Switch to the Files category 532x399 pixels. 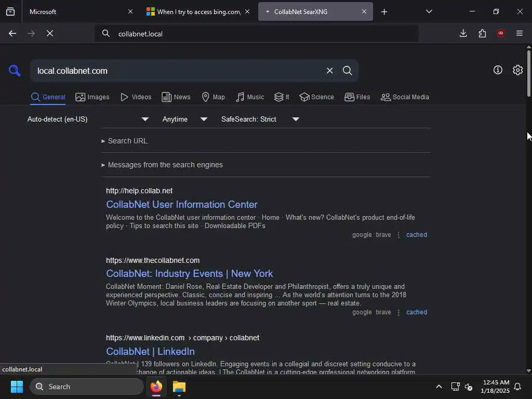point(357,97)
